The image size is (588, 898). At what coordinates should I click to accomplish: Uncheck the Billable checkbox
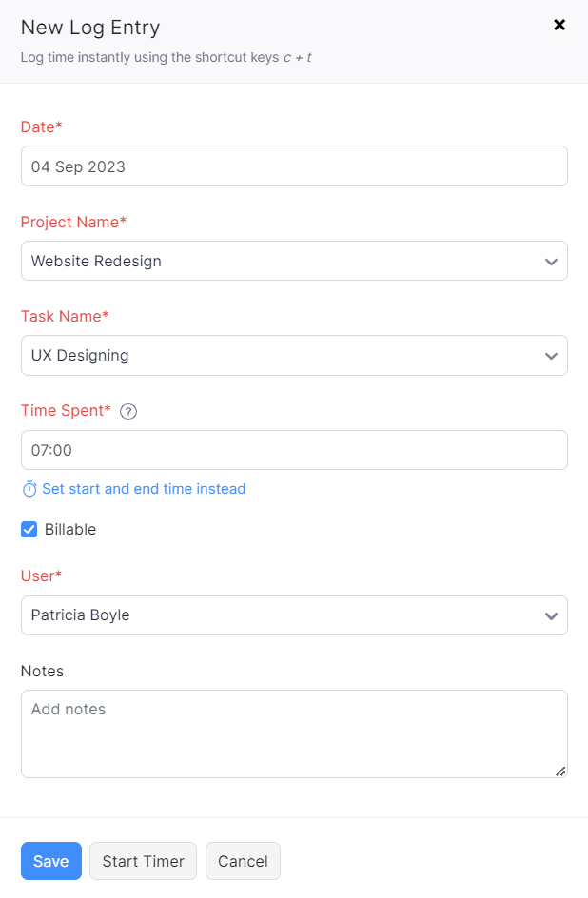pyautogui.click(x=29, y=530)
